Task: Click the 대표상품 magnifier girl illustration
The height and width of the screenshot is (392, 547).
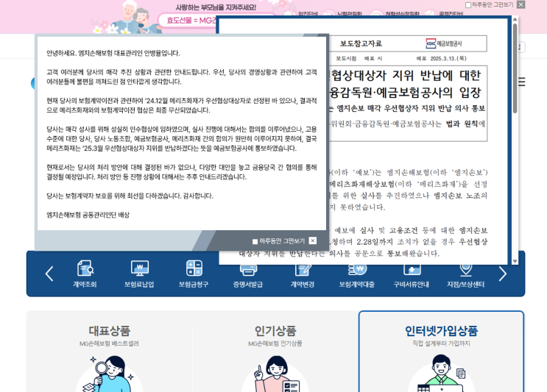Action: tap(109, 374)
